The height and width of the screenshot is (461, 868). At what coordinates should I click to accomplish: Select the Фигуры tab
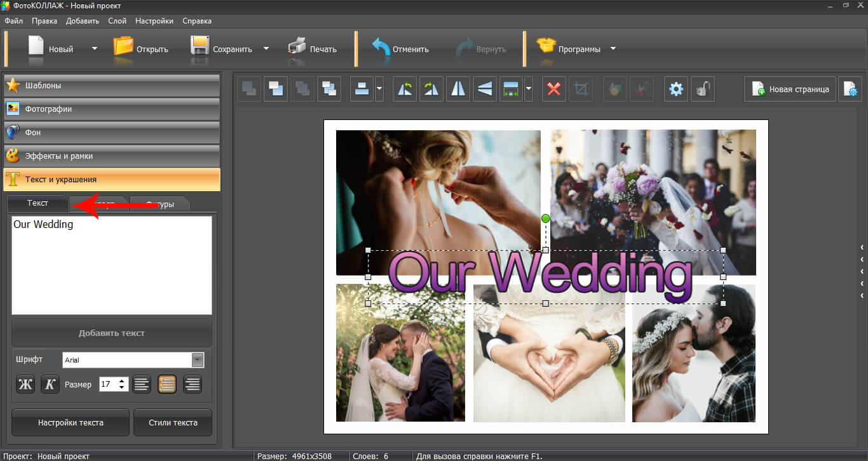[159, 204]
